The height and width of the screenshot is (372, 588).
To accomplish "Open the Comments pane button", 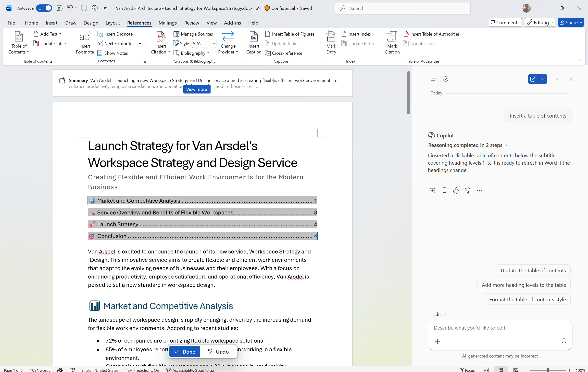I will pyautogui.click(x=505, y=23).
